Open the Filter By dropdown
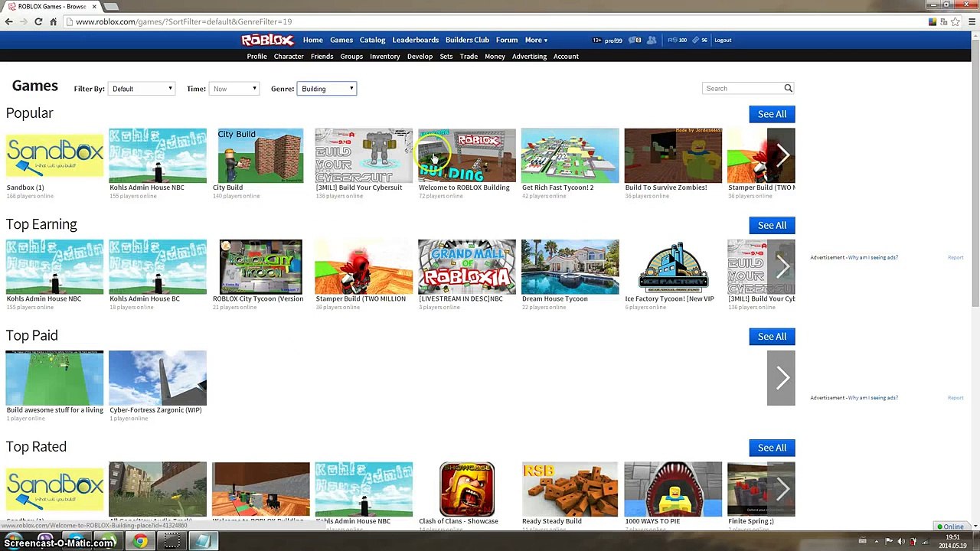 [142, 89]
